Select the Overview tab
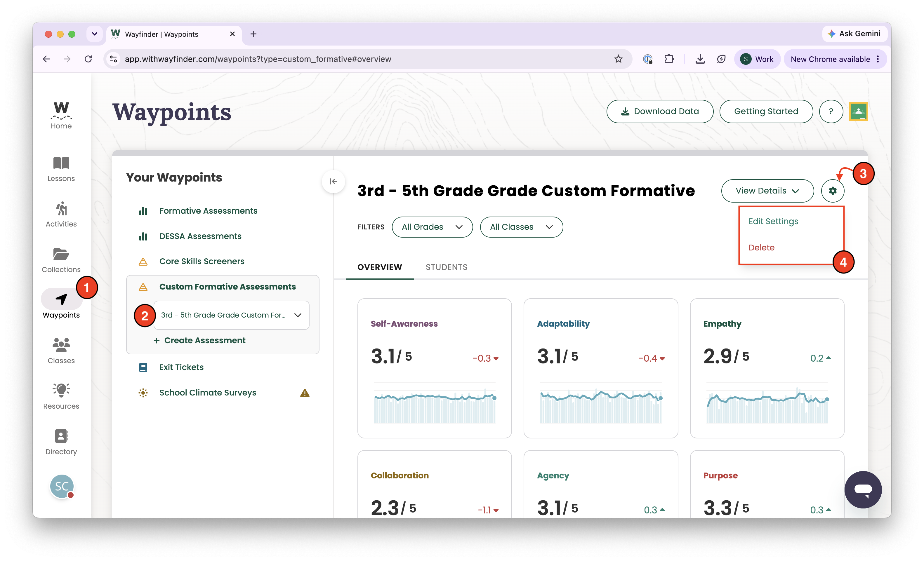The width and height of the screenshot is (924, 561). (380, 267)
